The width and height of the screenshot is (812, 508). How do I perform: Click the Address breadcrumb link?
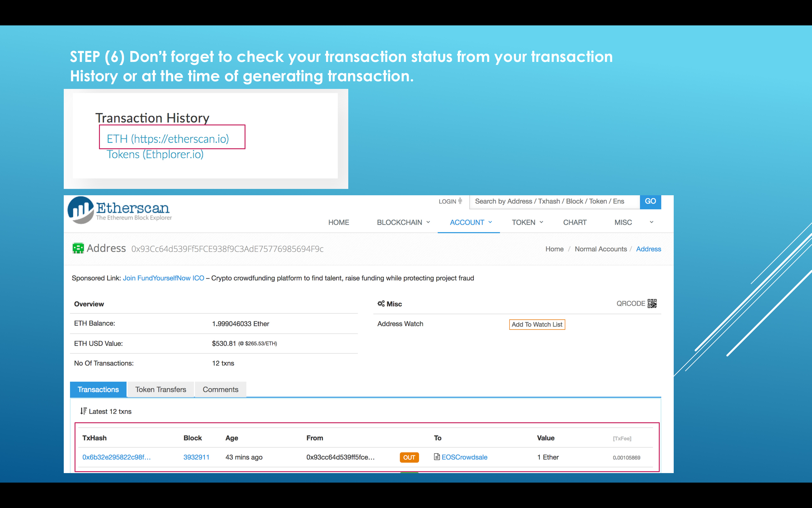(x=648, y=249)
